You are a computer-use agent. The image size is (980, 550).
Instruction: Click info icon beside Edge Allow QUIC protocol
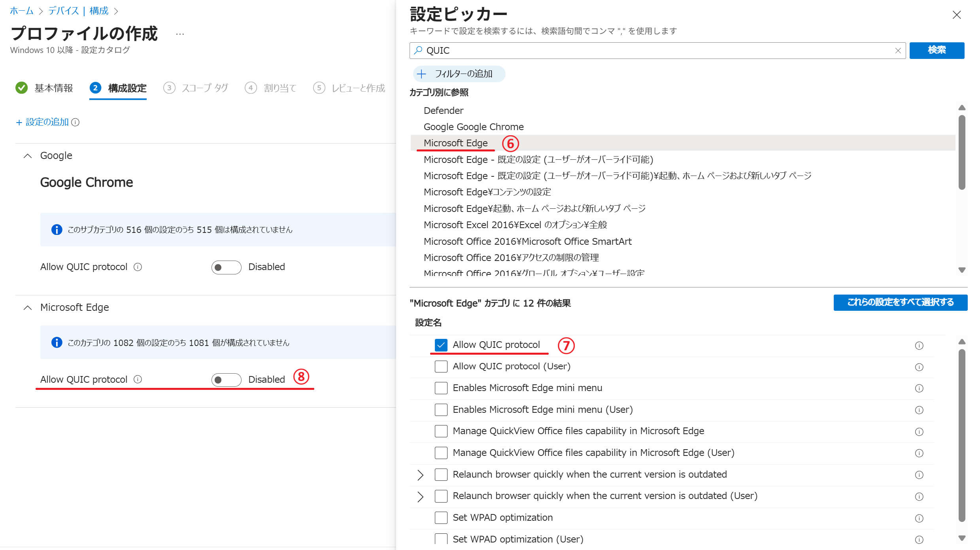pyautogui.click(x=138, y=379)
